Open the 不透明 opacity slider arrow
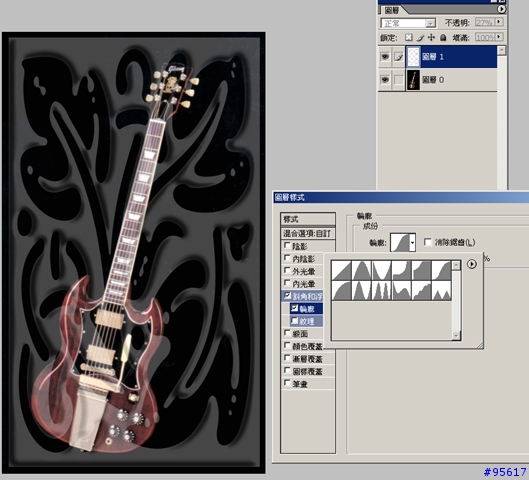This screenshot has height=480, width=529. [x=499, y=22]
